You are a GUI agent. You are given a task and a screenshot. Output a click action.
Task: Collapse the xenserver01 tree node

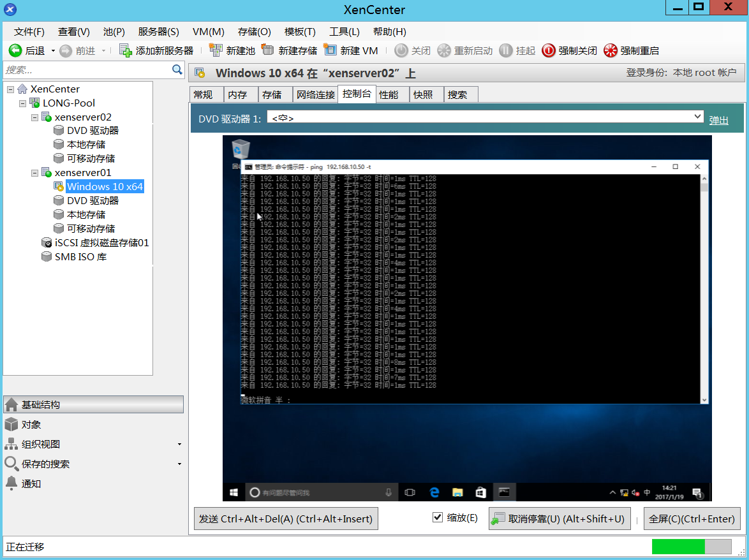click(34, 173)
